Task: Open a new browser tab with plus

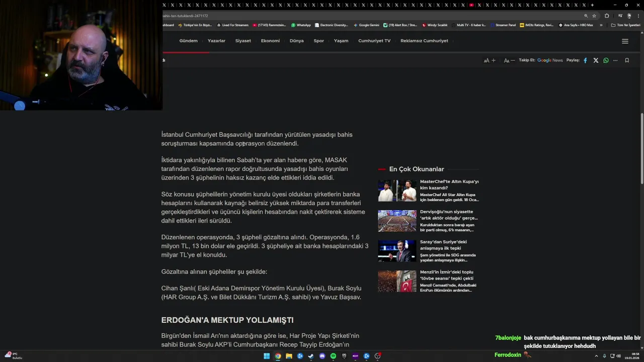Action: point(592,5)
